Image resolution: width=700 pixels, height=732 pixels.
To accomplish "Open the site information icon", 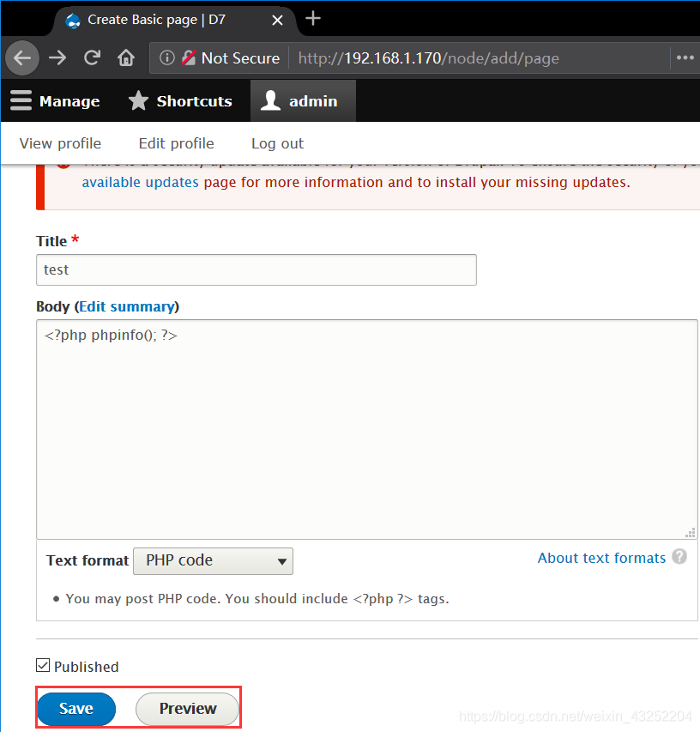I will coord(167,57).
